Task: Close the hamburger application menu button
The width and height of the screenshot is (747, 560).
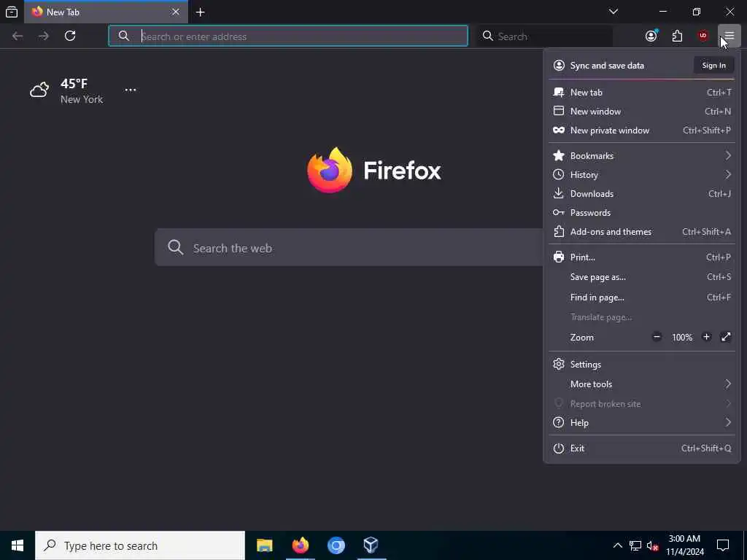Action: [x=729, y=36]
